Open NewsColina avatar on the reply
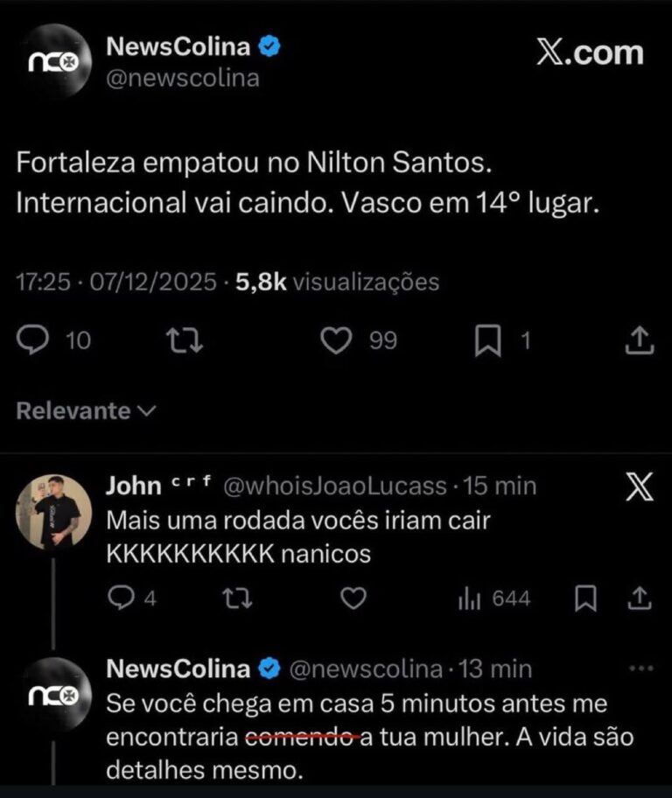The width and height of the screenshot is (672, 798). point(52,696)
